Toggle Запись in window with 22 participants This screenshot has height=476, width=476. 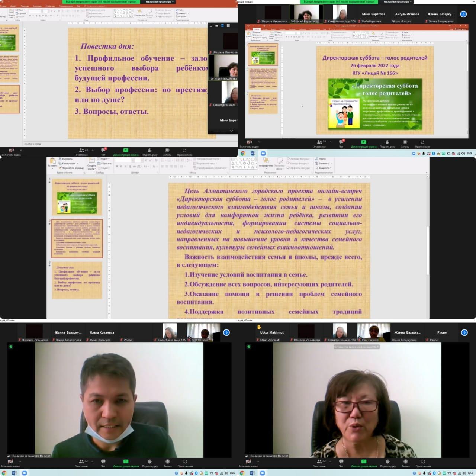point(167,152)
